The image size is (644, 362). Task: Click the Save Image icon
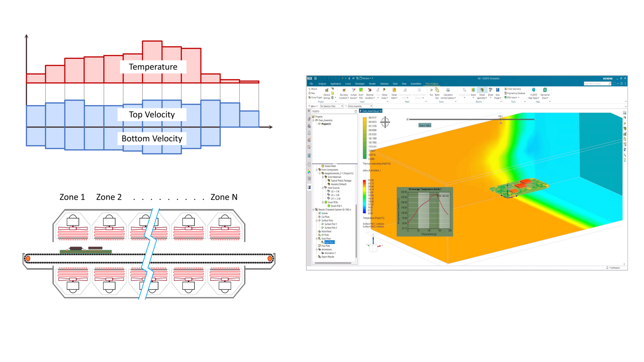coord(498,90)
